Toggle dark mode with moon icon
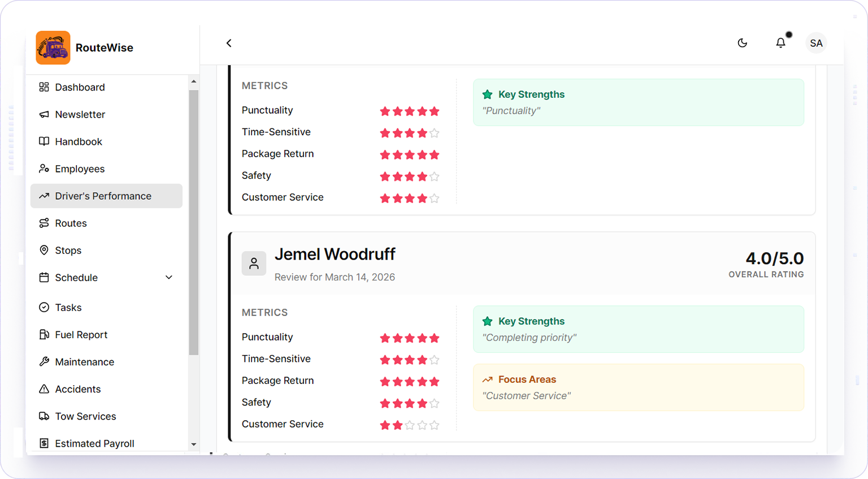 tap(743, 43)
